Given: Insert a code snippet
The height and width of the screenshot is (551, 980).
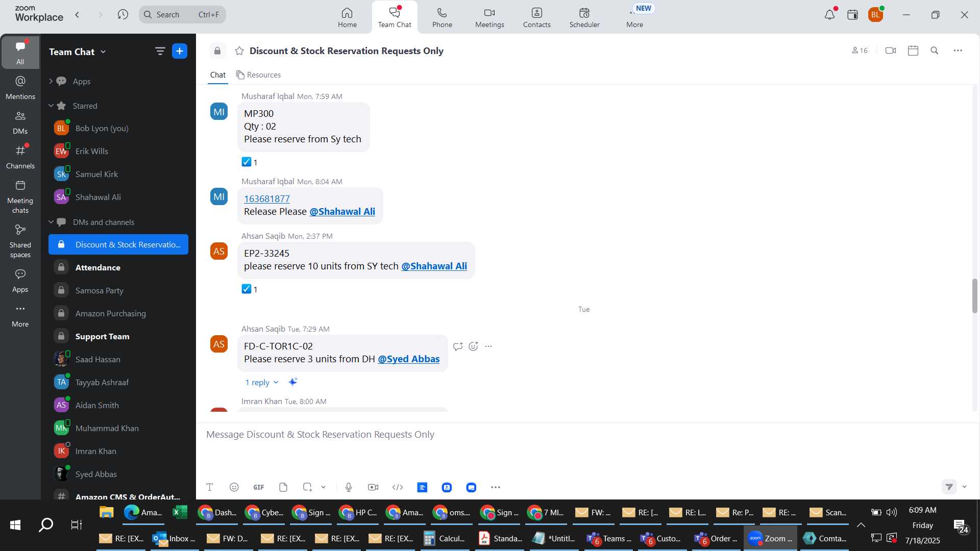Looking at the screenshot, I should (x=398, y=487).
